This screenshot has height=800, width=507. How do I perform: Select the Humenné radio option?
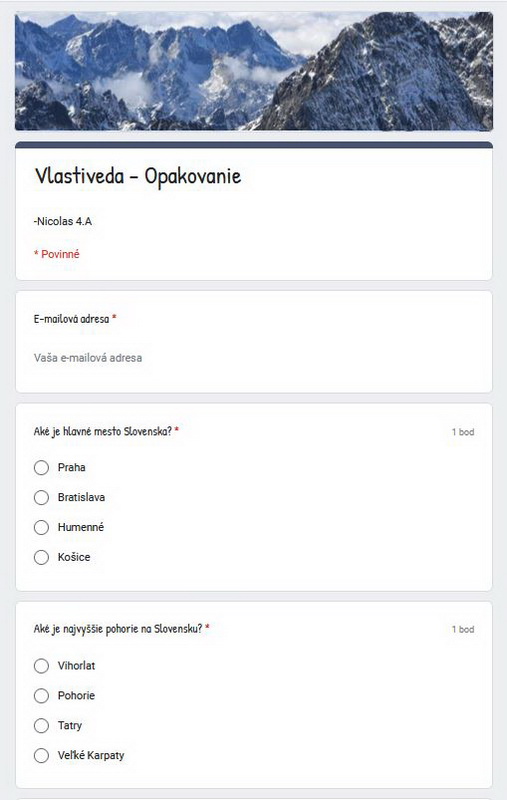coord(41,527)
